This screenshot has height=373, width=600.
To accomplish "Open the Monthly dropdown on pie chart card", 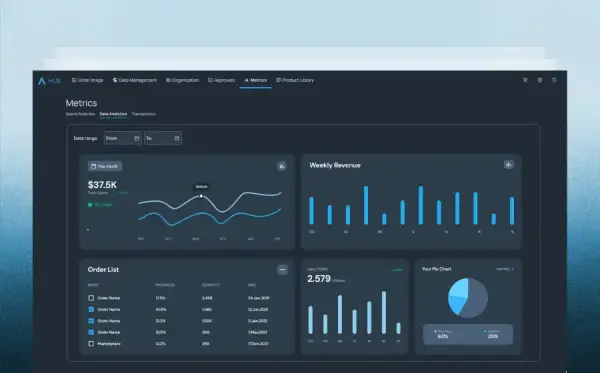I will coord(505,269).
